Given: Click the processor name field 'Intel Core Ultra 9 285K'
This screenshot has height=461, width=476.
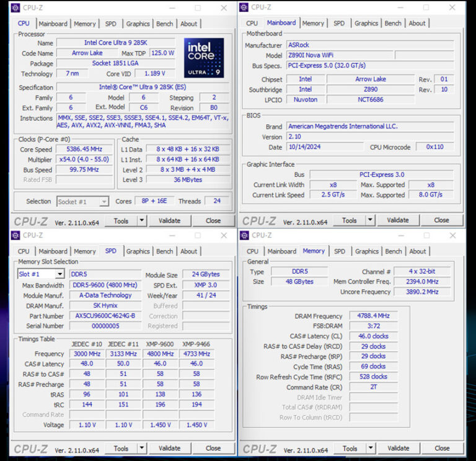Looking at the screenshot, I should (116, 43).
